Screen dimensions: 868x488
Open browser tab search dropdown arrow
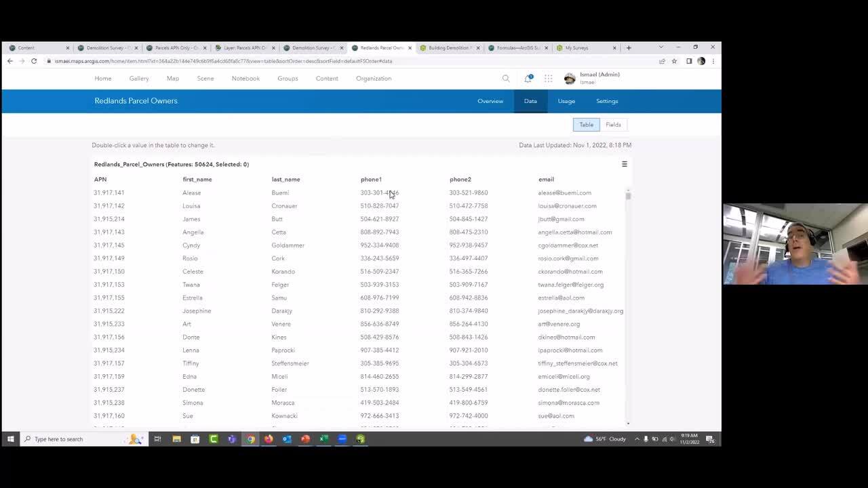[660, 47]
